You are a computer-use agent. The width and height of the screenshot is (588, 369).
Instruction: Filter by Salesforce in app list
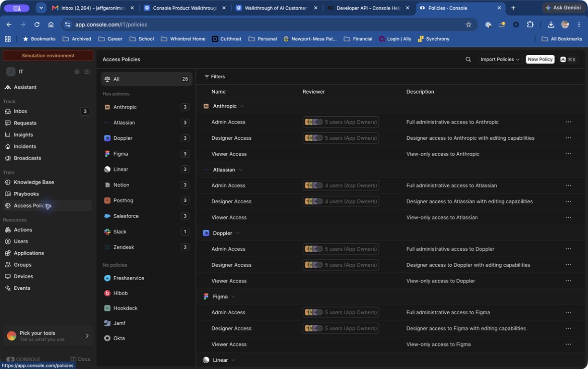(147, 216)
